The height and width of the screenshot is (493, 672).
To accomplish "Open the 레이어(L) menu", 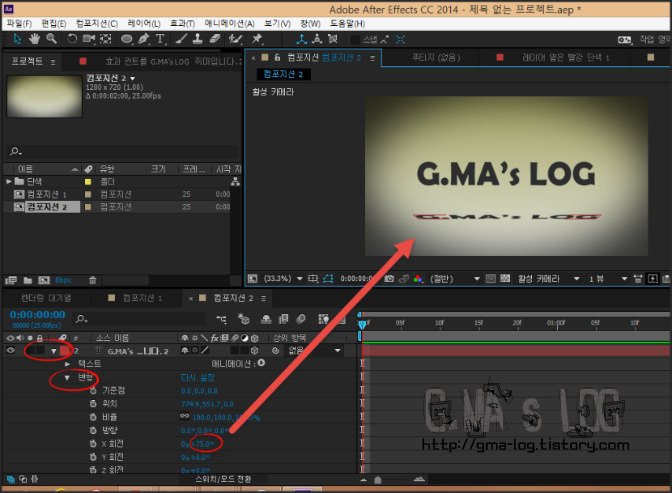I will (x=144, y=24).
